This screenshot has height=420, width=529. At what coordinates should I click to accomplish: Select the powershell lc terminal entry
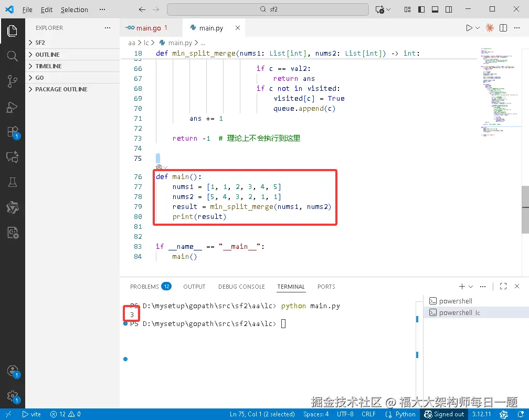476,312
